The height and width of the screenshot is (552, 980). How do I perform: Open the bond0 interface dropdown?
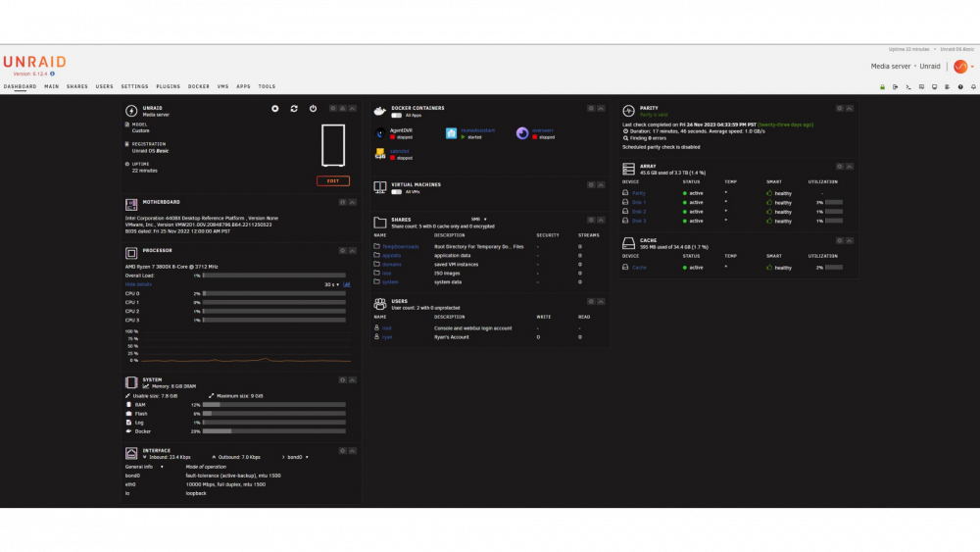point(297,457)
